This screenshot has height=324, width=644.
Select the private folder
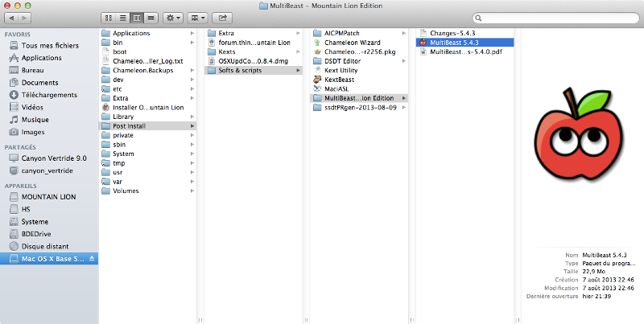tap(147, 135)
